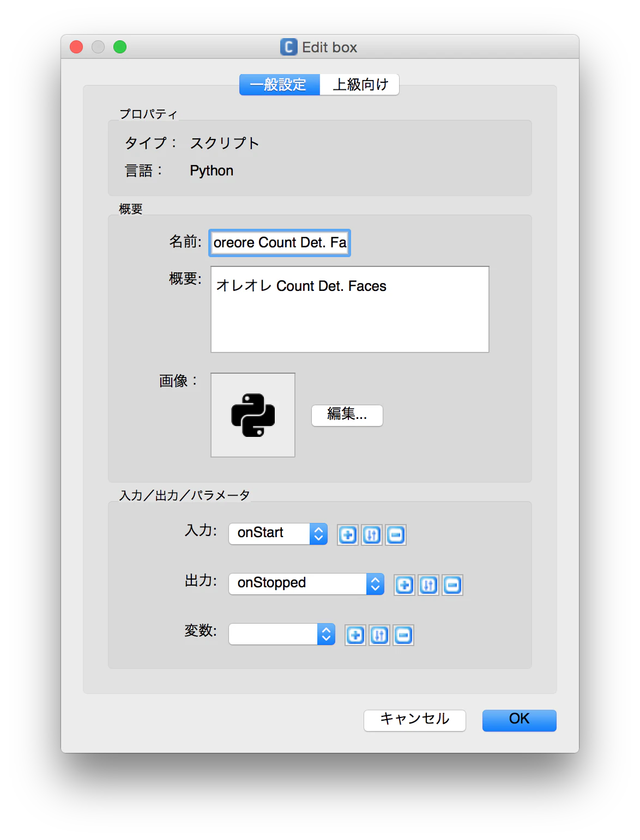Click the Python logo box image
This screenshot has width=640, height=840.
253,415
